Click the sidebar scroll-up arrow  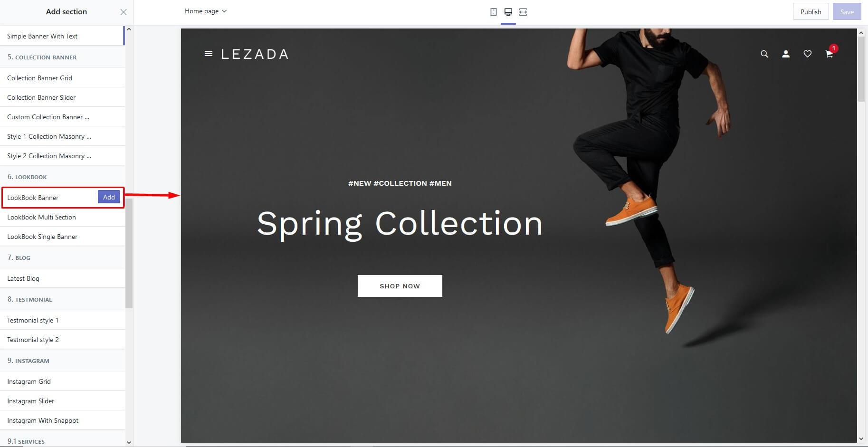tap(129, 29)
